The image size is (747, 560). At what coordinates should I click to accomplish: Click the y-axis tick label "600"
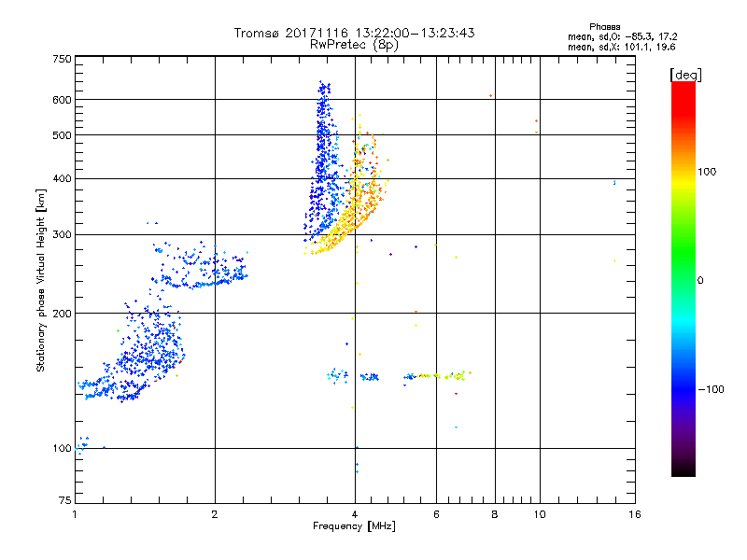tap(62, 100)
